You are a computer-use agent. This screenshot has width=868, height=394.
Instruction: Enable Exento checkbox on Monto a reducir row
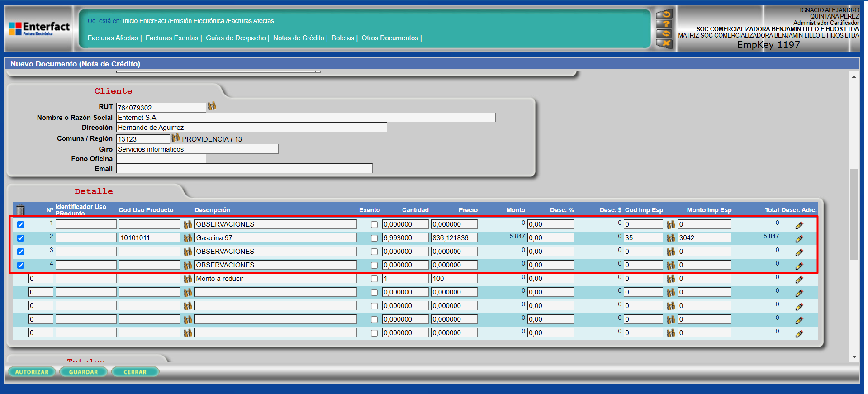pos(374,279)
